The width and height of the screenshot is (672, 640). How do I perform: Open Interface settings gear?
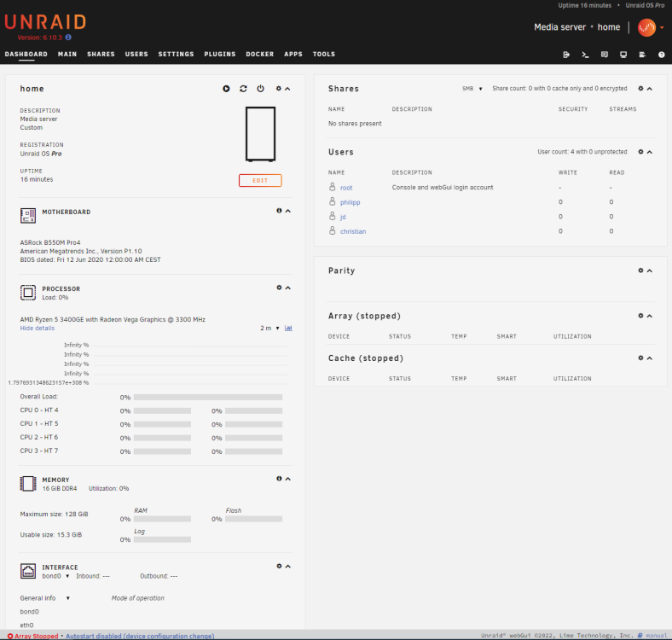click(x=279, y=567)
